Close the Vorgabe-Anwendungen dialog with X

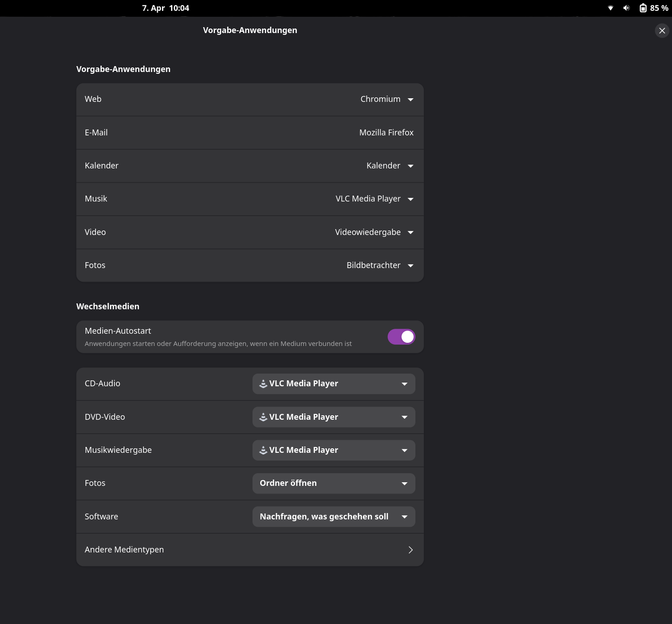coord(662,31)
